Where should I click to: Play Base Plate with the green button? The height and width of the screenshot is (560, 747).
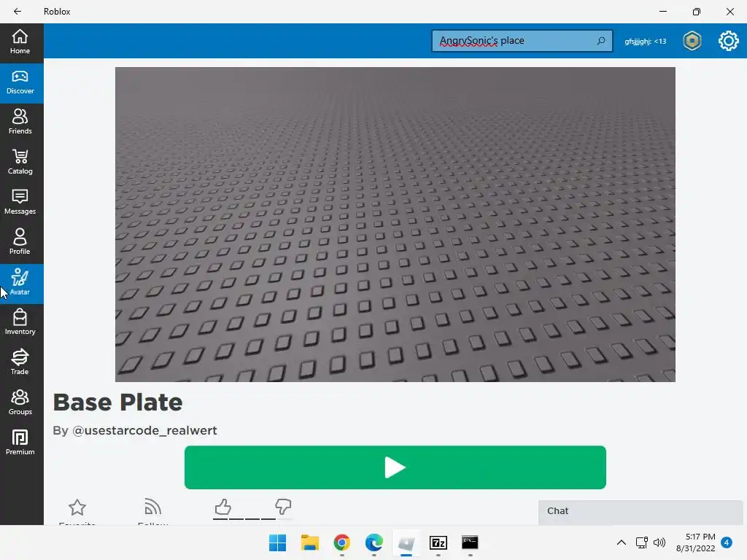395,467
